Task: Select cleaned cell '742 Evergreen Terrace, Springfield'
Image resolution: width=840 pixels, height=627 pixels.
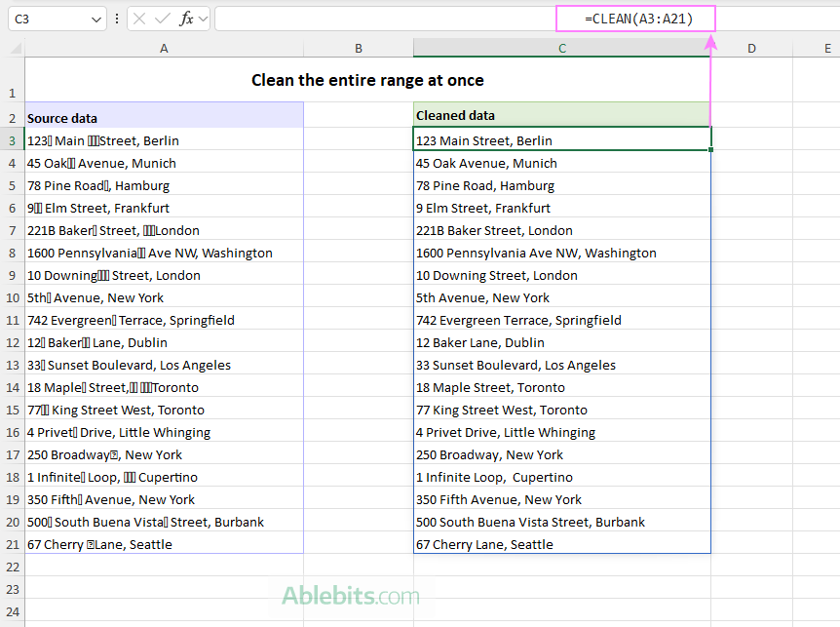Action: pyautogui.click(x=561, y=320)
